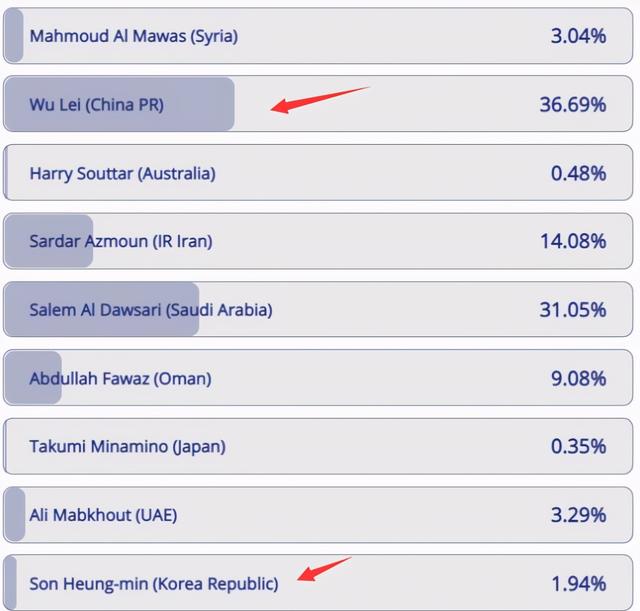The image size is (640, 611).
Task: Click the 3.04% result for Syria
Action: (578, 36)
